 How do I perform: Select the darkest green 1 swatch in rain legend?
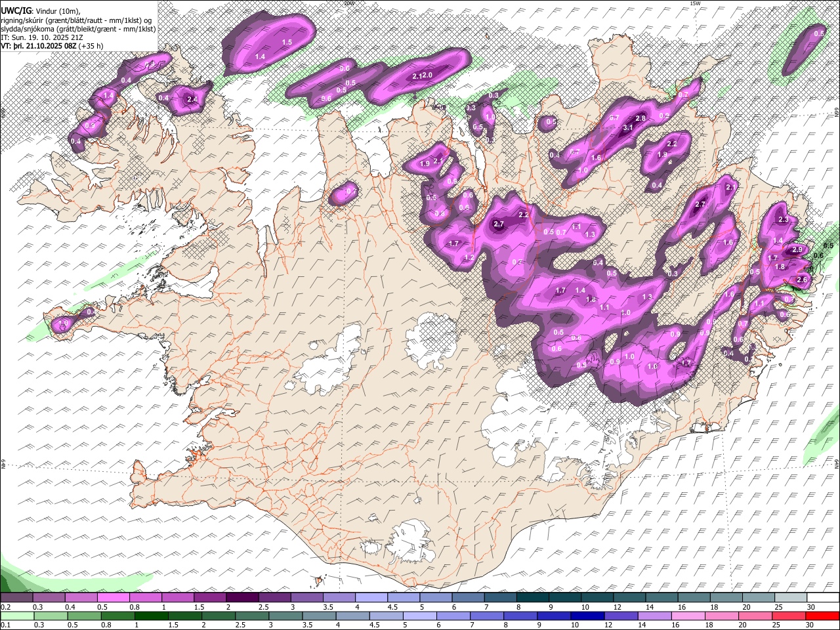tap(151, 616)
